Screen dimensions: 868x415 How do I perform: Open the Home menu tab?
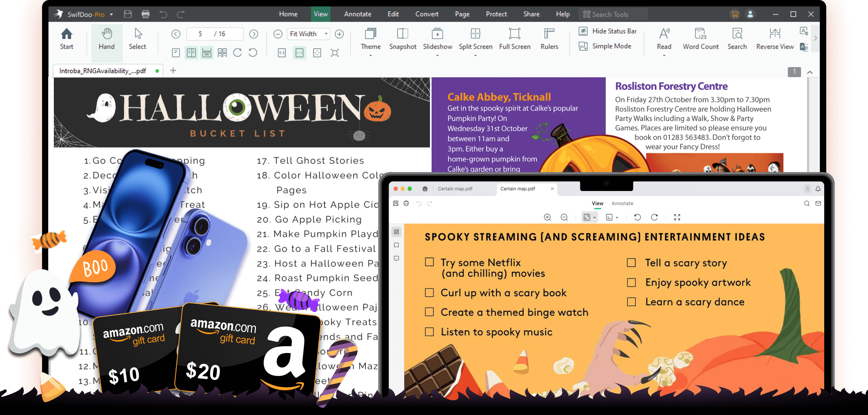[288, 14]
